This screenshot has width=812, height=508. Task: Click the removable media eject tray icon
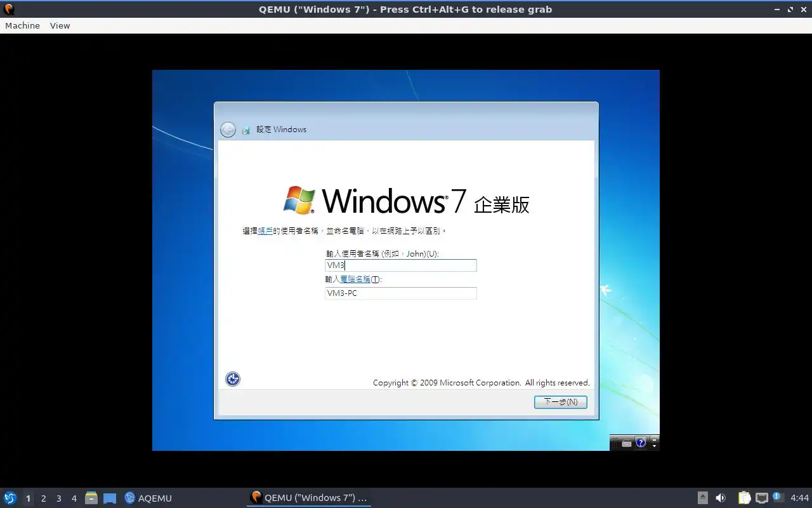coord(703,498)
